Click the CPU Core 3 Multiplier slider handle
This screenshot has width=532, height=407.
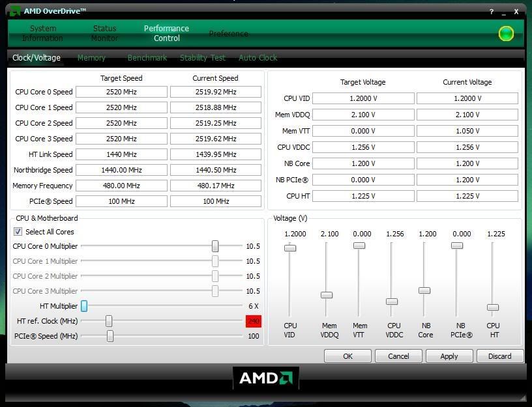tap(215, 291)
